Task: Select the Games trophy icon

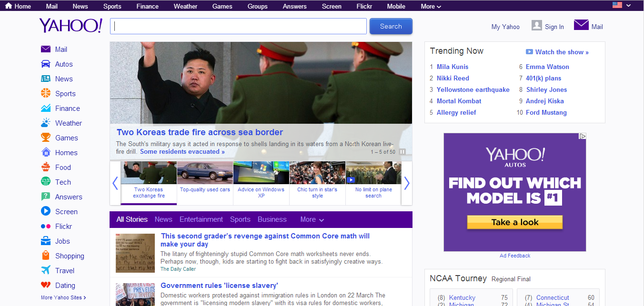Action: [x=46, y=138]
